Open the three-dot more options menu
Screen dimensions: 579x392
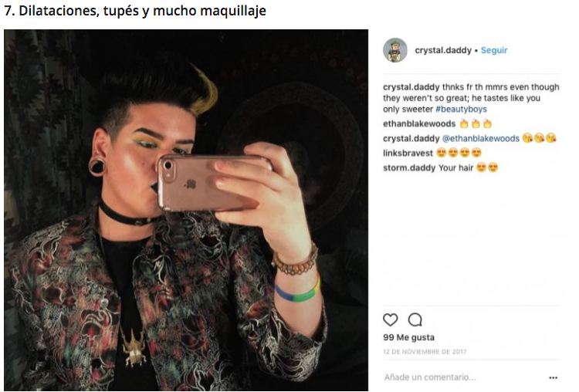click(553, 377)
